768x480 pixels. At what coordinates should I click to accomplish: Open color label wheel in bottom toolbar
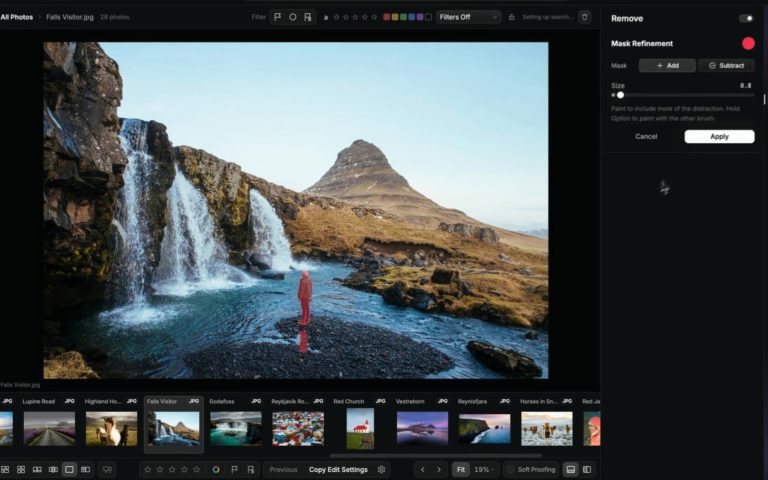216,469
